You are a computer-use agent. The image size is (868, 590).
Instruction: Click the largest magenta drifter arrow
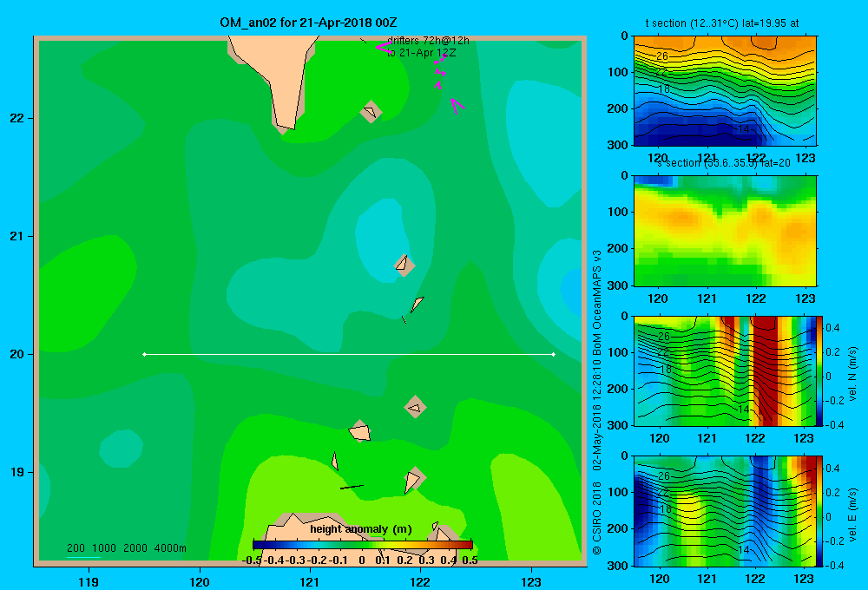point(457,106)
